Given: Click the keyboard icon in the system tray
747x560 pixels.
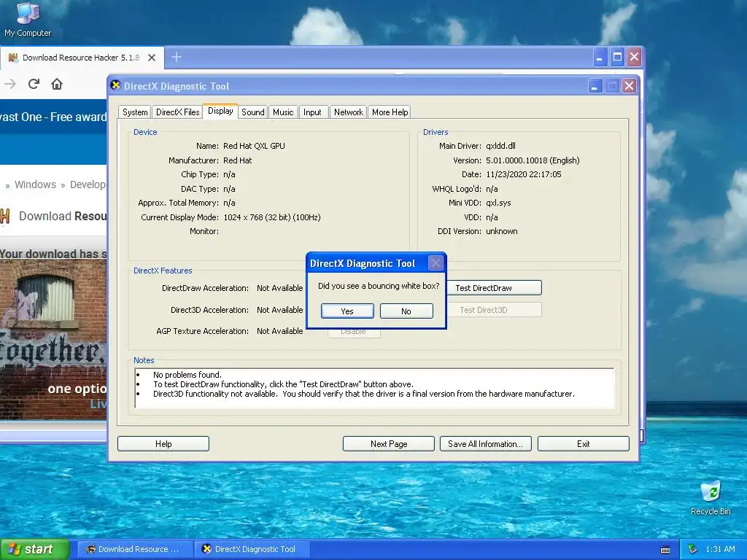Looking at the screenshot, I should point(665,550).
